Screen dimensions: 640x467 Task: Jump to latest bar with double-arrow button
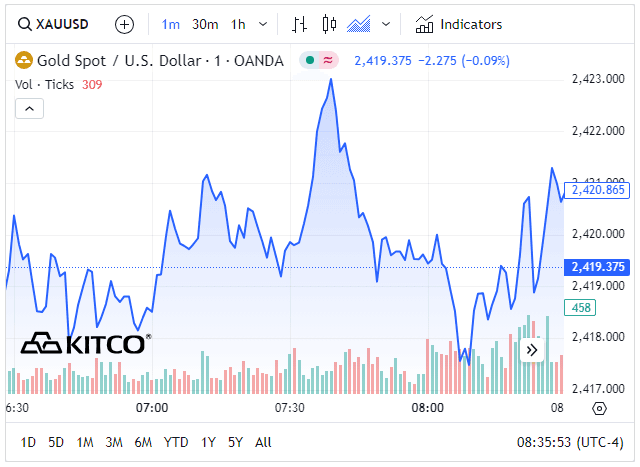click(531, 350)
